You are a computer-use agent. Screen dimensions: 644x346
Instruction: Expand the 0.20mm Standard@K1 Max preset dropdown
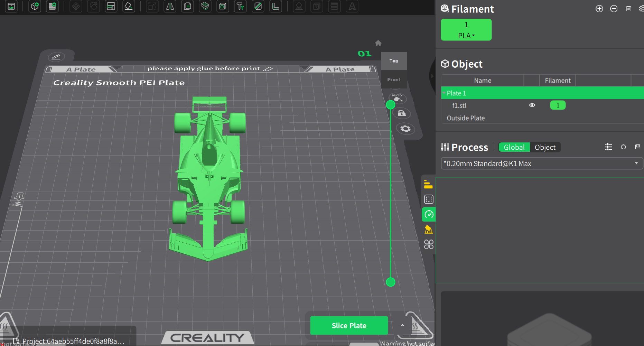(636, 163)
